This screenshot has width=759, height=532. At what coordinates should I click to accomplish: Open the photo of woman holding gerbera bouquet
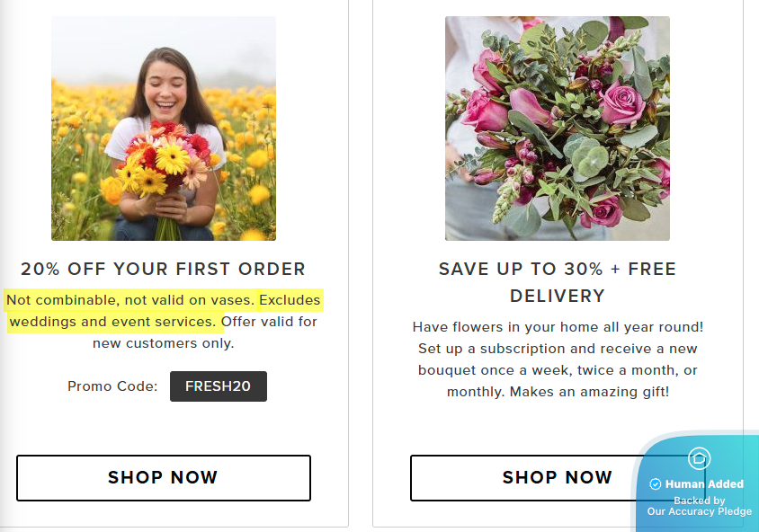click(164, 129)
